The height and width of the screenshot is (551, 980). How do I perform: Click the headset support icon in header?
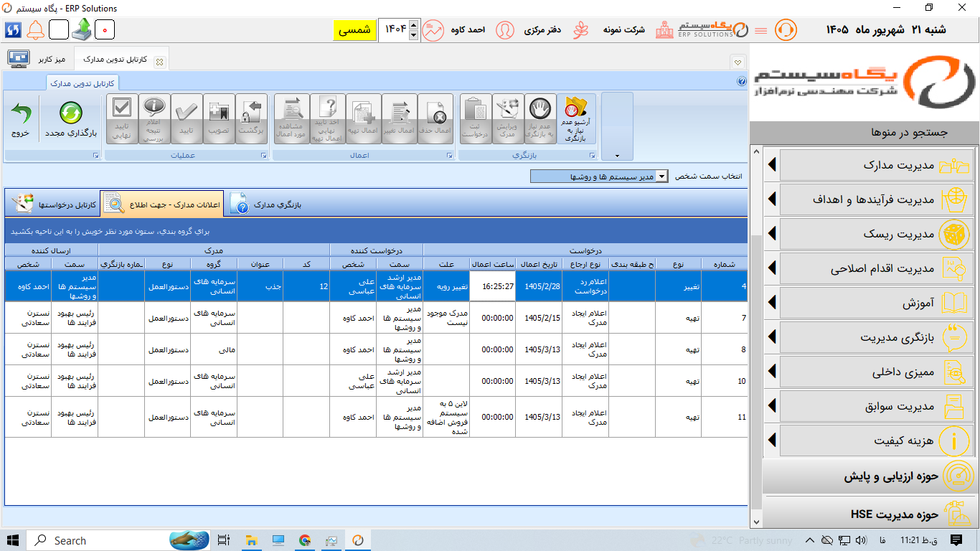(x=786, y=30)
